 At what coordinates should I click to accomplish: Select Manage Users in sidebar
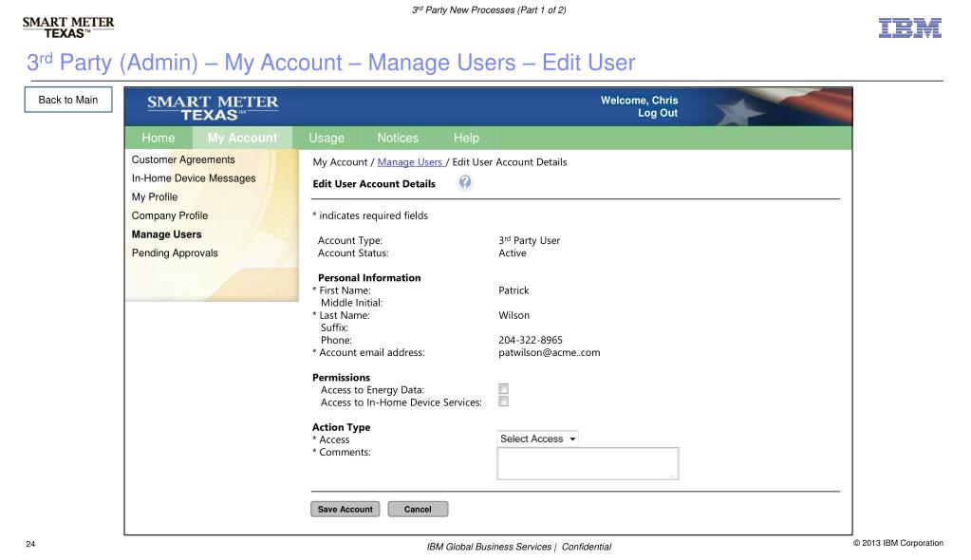(167, 234)
